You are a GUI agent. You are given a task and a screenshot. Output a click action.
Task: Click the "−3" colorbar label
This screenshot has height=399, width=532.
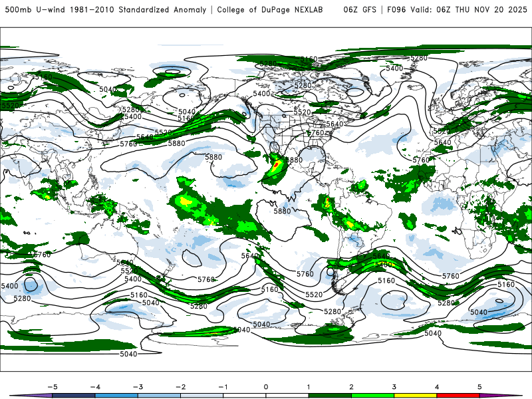pos(138,387)
